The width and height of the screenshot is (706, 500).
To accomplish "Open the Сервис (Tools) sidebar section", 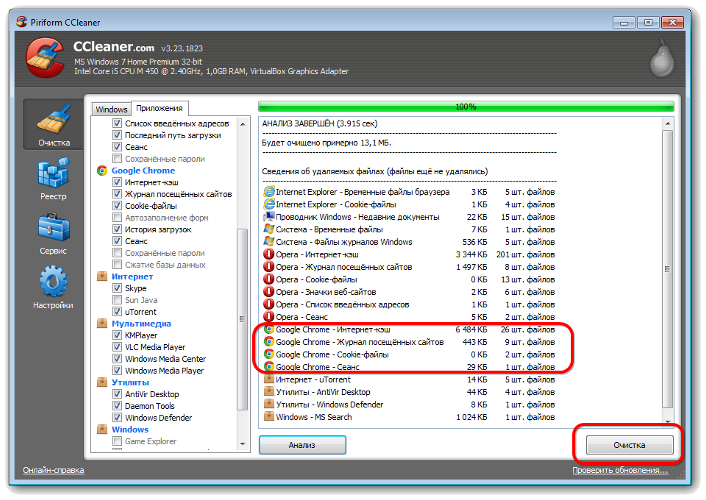I will (x=53, y=237).
